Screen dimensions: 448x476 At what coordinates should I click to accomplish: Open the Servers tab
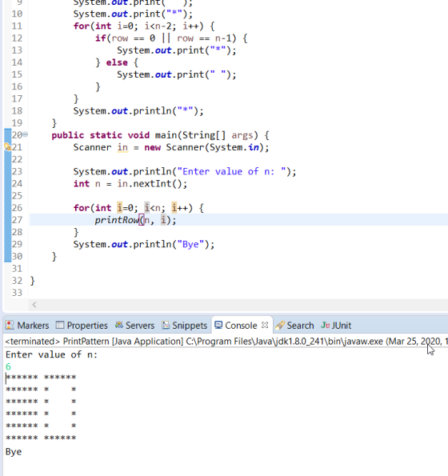(134, 326)
